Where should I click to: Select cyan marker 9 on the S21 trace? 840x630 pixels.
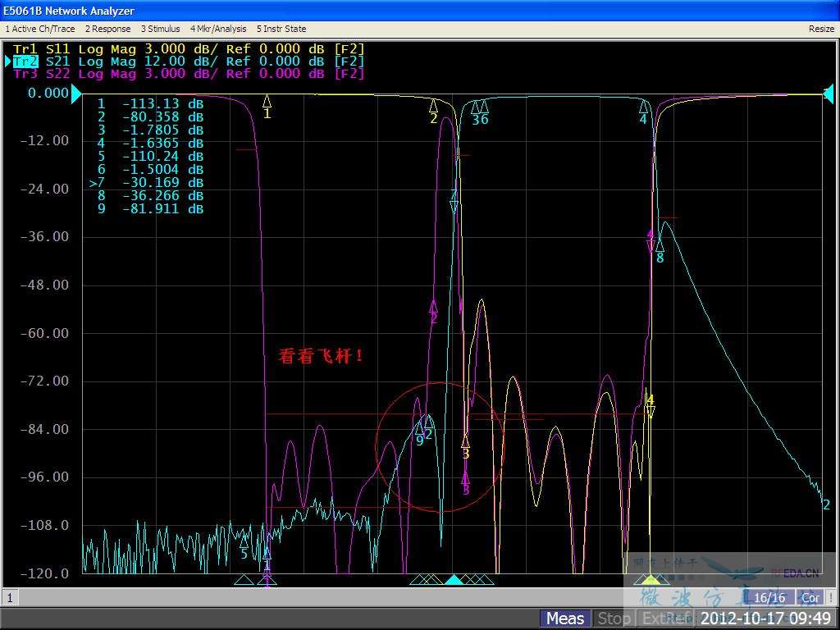pos(419,434)
